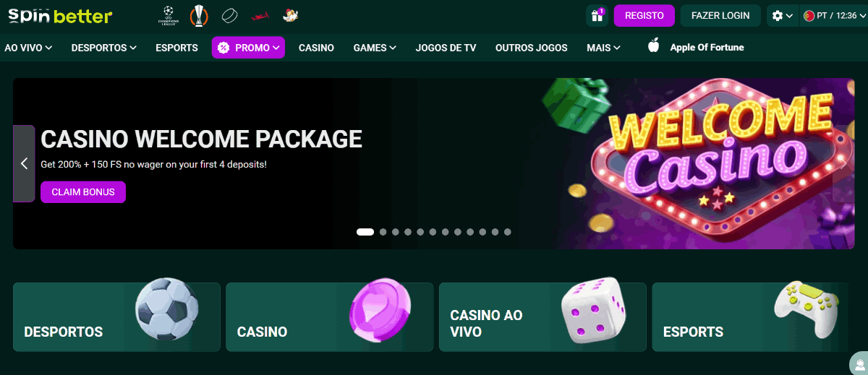
Task: Go to the ESPORTS tab
Action: click(x=176, y=48)
